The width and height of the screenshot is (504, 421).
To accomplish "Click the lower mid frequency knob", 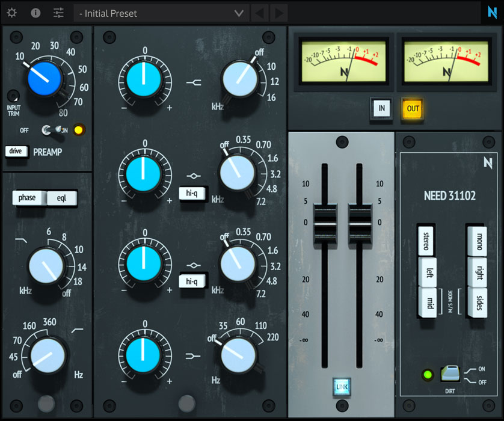I will 237,264.
